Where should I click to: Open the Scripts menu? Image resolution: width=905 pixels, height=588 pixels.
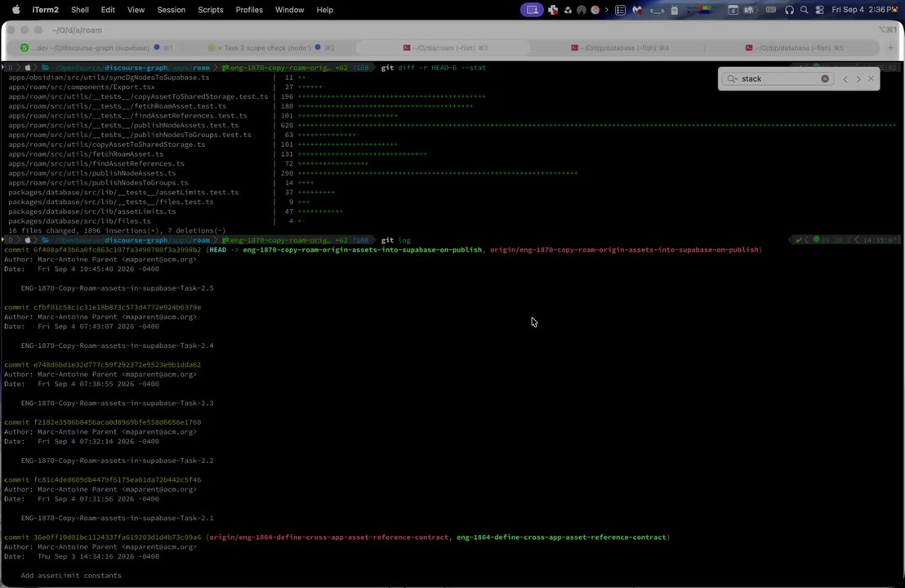210,10
